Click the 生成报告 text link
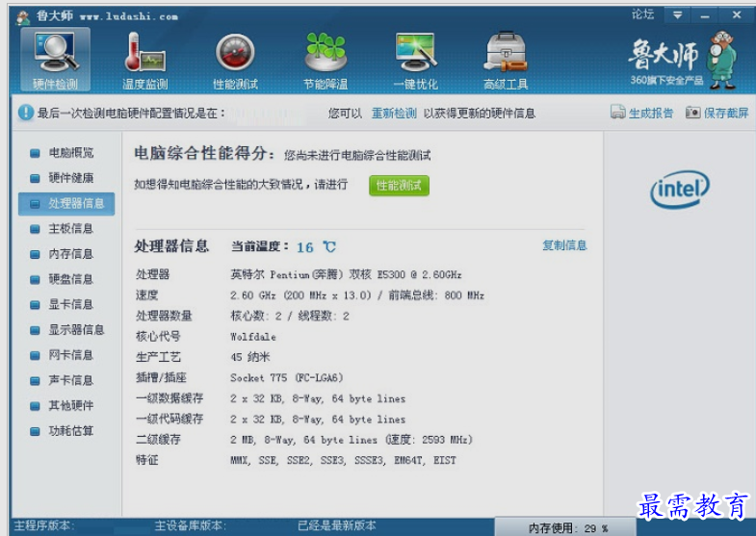The height and width of the screenshot is (536, 756). click(651, 114)
